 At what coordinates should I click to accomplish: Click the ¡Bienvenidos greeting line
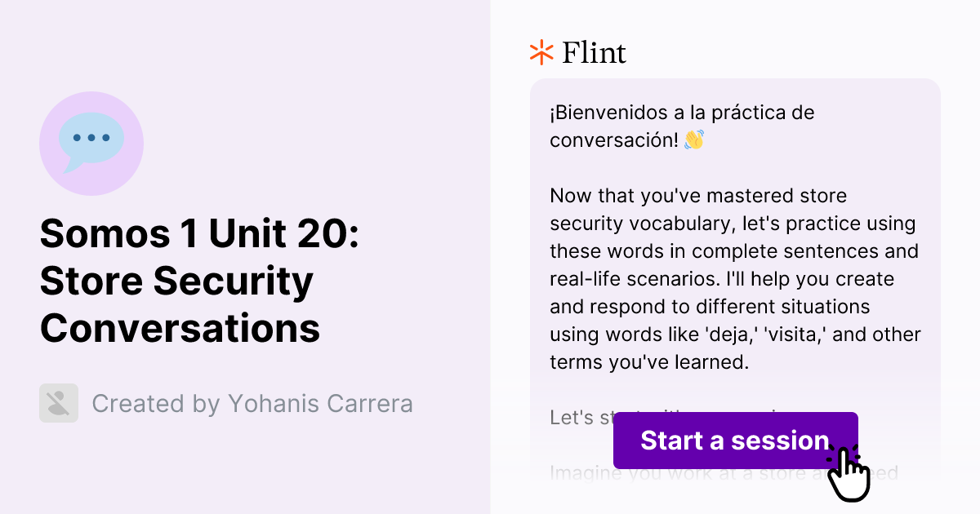pos(682,113)
